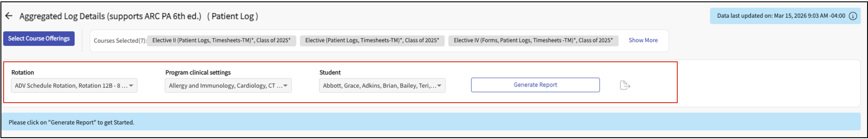
Task: Click the info icon beside last updated time
Action: point(853,16)
